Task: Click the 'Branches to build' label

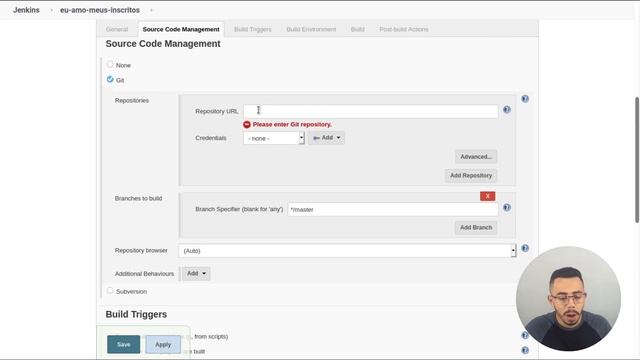Action: coord(138,198)
